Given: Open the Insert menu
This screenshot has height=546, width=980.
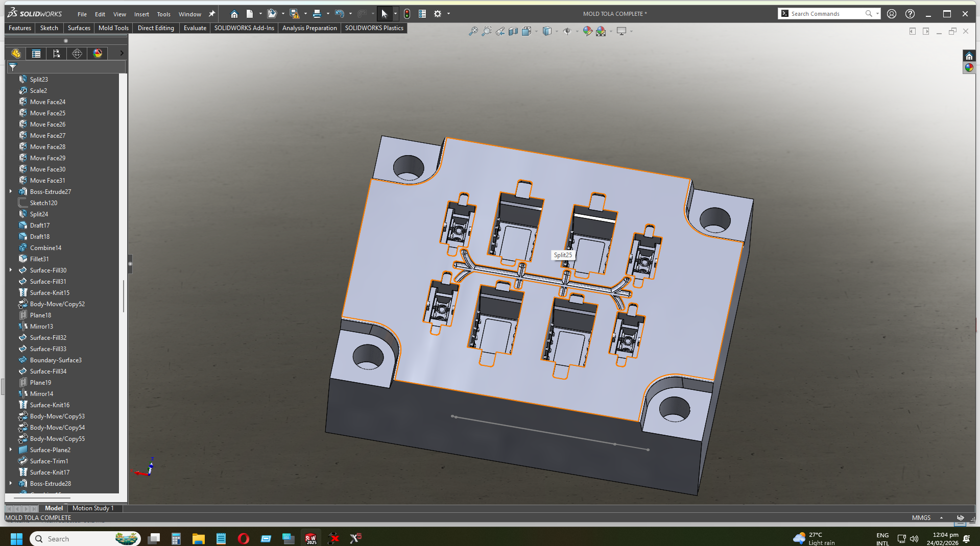Looking at the screenshot, I should [x=141, y=14].
